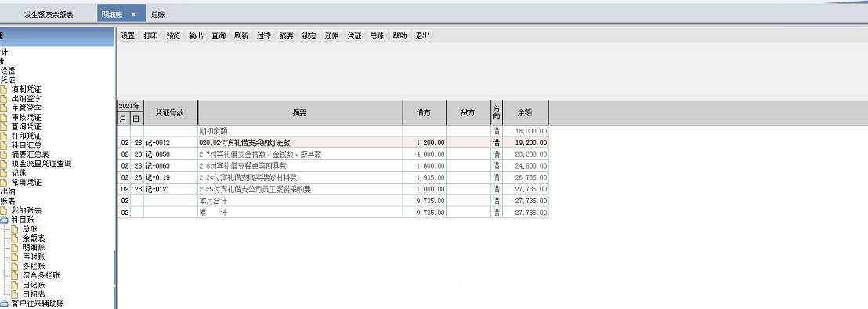Click the open folder icon beside 科目账
This screenshot has height=309, width=868.
tap(4, 220)
